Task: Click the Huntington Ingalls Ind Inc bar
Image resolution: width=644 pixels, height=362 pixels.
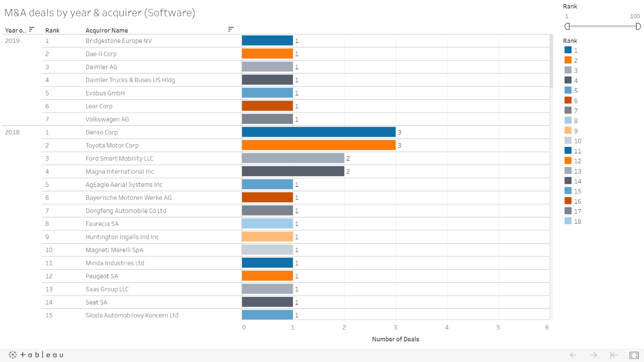Action: coord(267,237)
